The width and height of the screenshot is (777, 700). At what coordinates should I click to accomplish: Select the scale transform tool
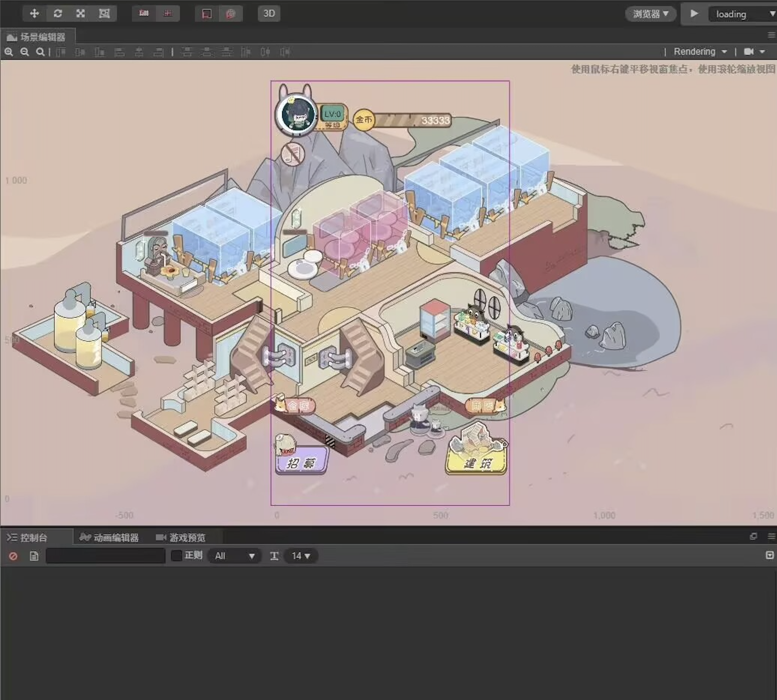pyautogui.click(x=80, y=13)
